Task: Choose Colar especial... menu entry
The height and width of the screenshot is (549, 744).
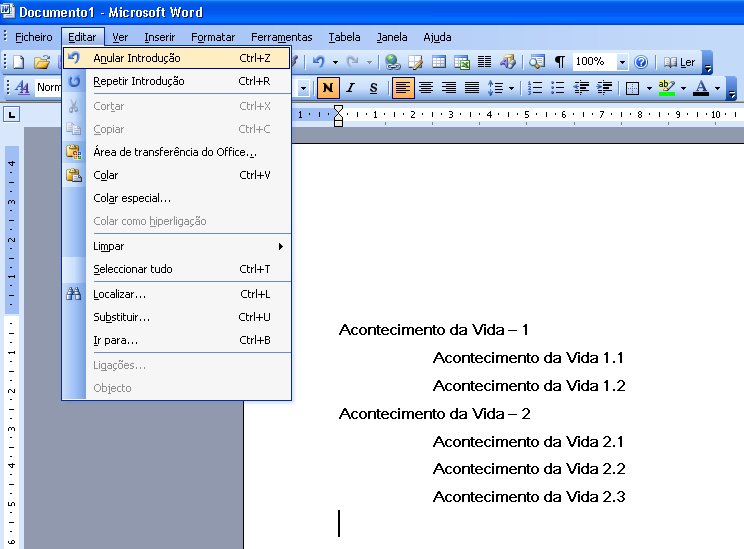Action: [177, 198]
